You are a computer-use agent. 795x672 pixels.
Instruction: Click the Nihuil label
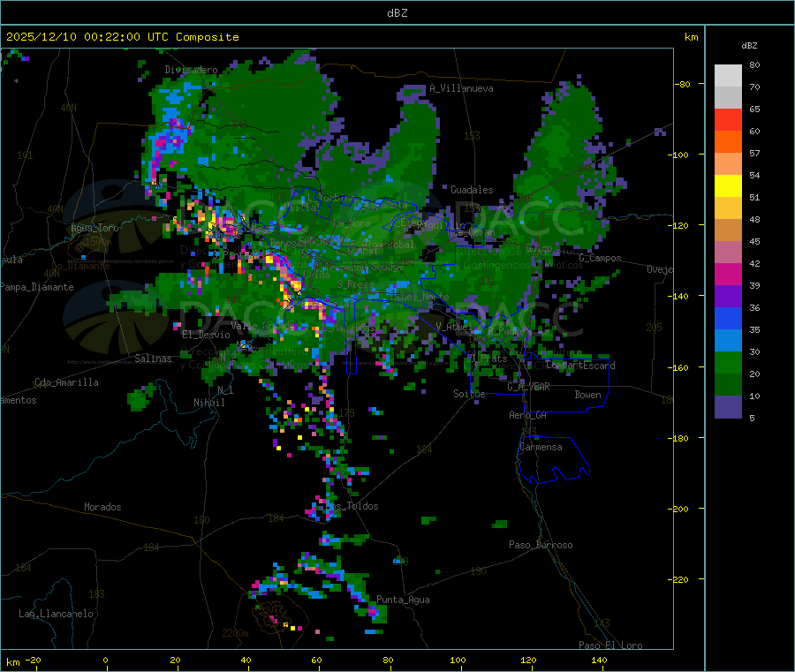pyautogui.click(x=209, y=403)
